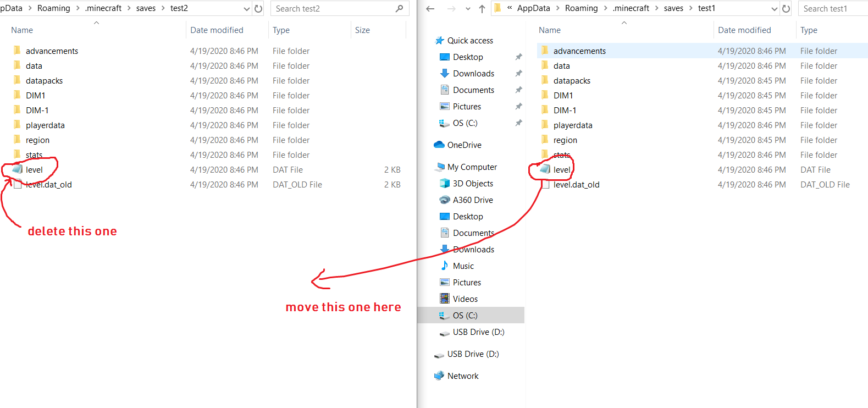Click the level DAT file icon in test2 window
The width and height of the screenshot is (868, 408).
pos(17,169)
